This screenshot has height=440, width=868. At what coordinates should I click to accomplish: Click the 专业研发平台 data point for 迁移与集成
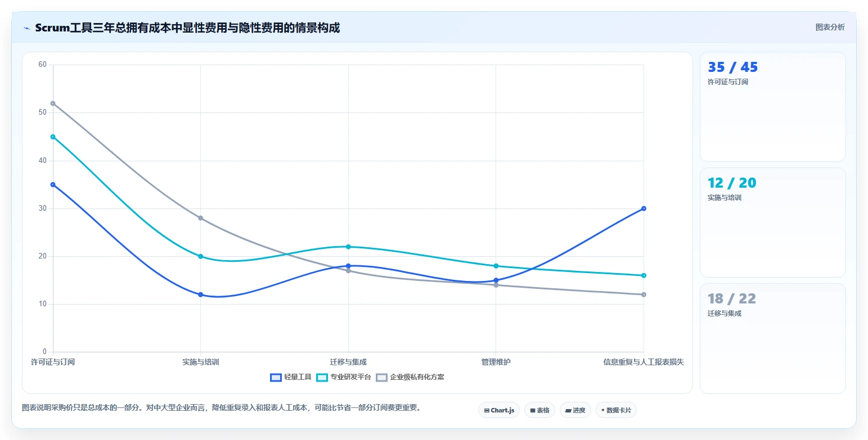[348, 247]
